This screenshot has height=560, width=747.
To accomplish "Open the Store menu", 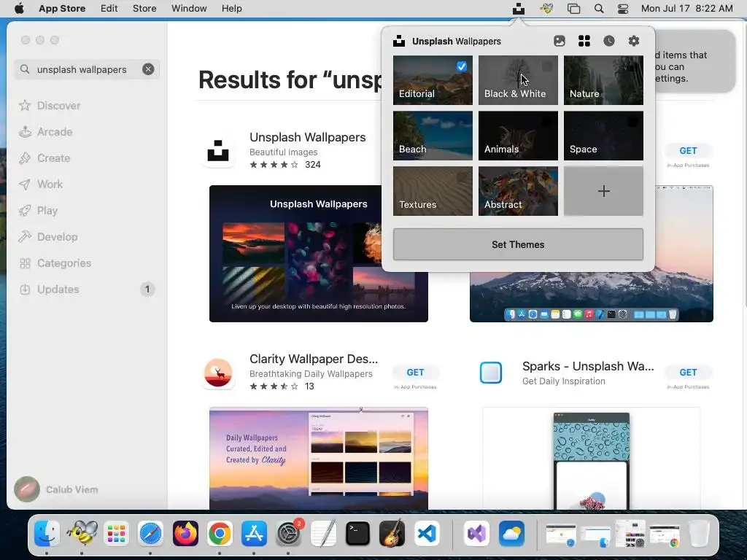I will click(144, 9).
